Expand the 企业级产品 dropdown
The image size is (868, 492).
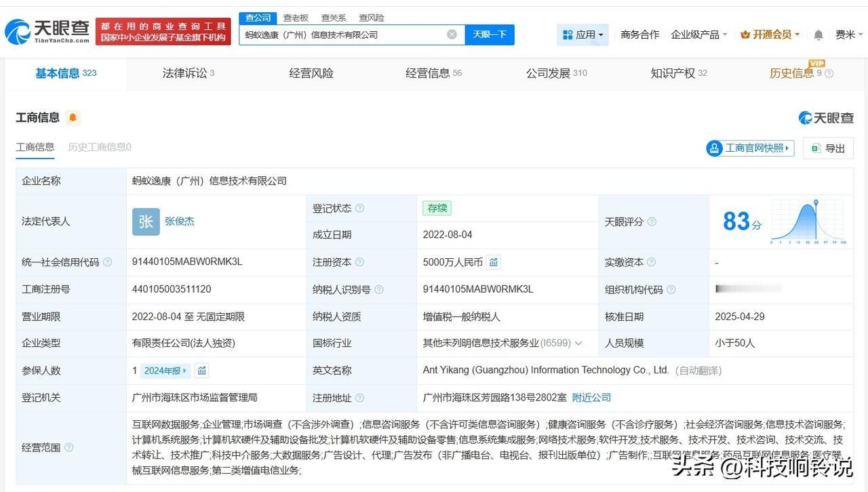tap(699, 35)
